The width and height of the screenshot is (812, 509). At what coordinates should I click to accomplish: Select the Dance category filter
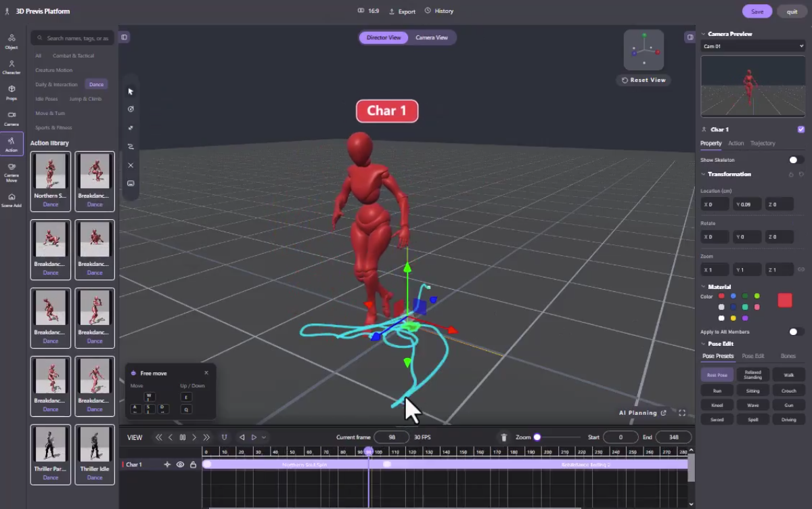(96, 85)
